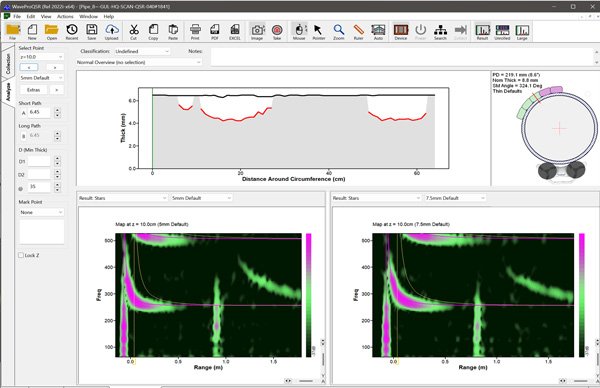This screenshot has height=388, width=600.
Task: Open the Window menu
Action: (x=88, y=16)
